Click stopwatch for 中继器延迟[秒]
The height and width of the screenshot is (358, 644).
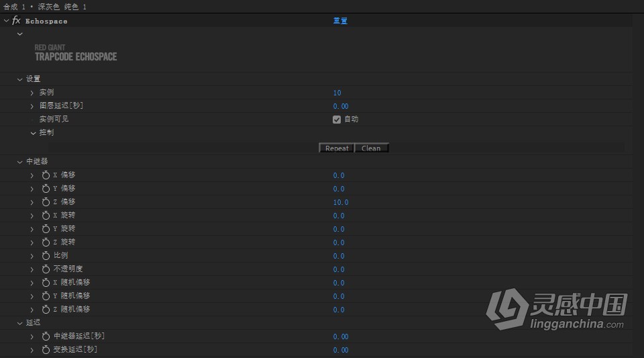click(x=46, y=337)
